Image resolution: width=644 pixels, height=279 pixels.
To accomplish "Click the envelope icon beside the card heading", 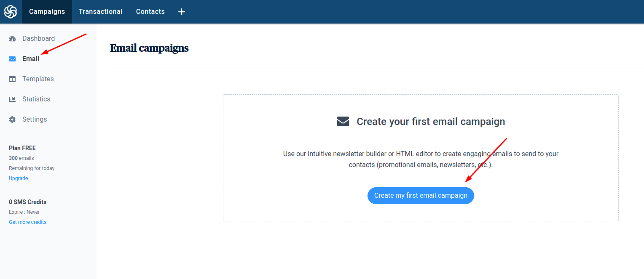I will click(343, 122).
